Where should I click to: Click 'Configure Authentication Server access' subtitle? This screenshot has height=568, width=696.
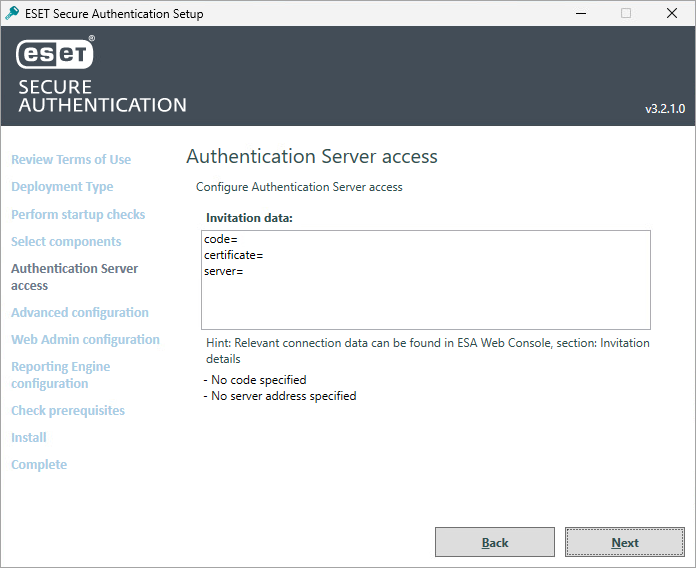(299, 187)
